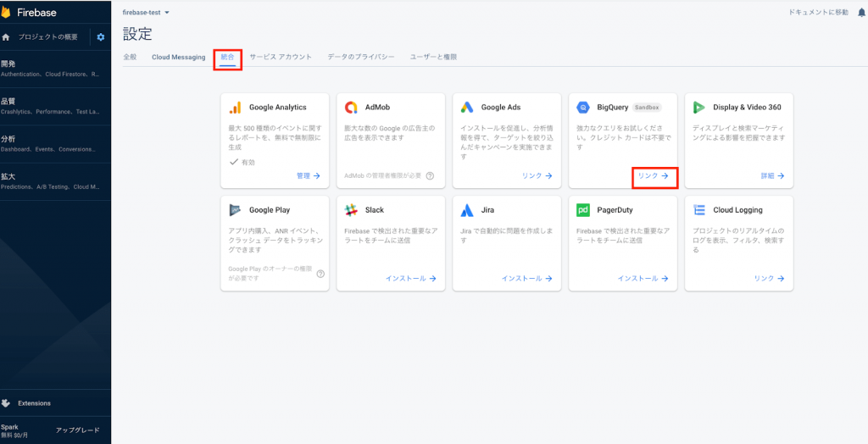
Task: Click AdMob help question mark icon
Action: tap(430, 176)
